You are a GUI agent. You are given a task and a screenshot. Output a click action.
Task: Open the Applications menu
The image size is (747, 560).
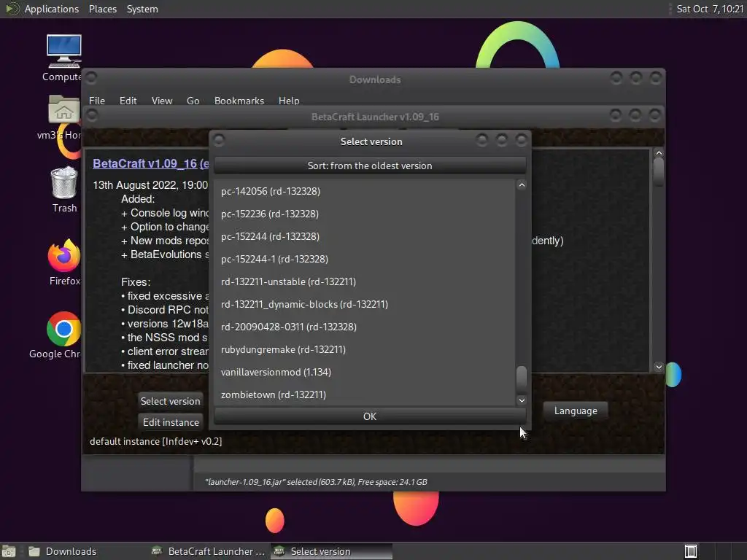point(52,9)
